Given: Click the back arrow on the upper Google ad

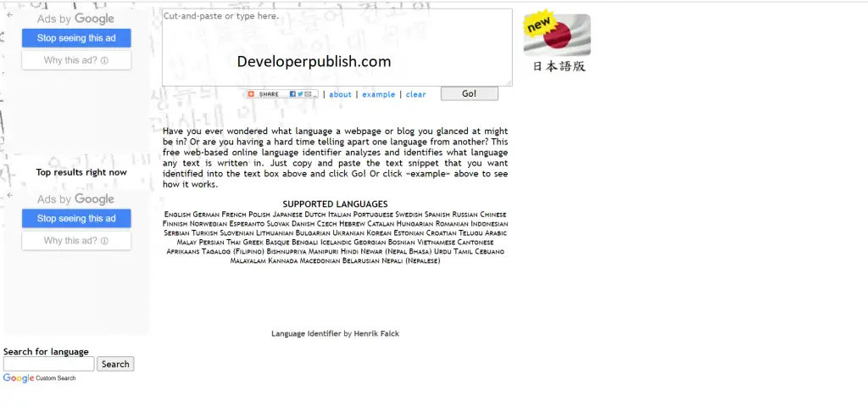Looking at the screenshot, I should tap(9, 15).
